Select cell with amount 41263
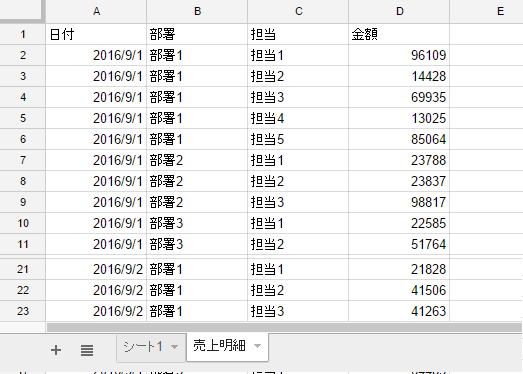Image resolution: width=523 pixels, height=374 pixels. tap(399, 311)
